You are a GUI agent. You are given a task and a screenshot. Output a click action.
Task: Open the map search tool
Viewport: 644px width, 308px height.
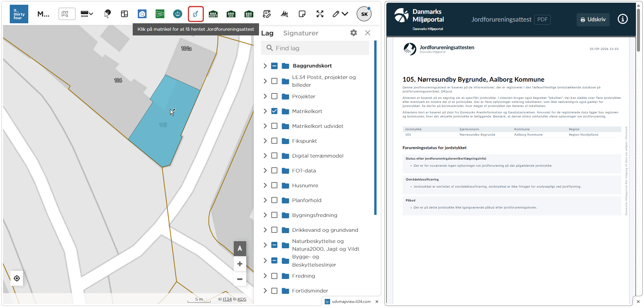point(67,14)
